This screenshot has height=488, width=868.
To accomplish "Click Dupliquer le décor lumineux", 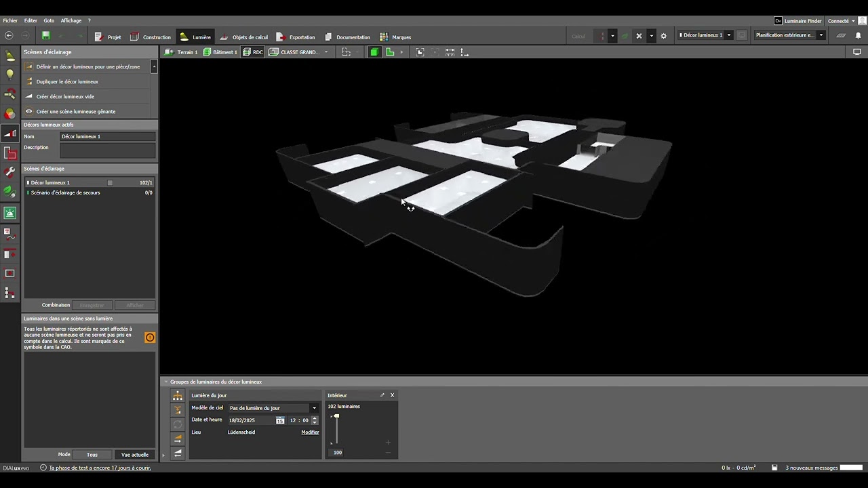I will (86, 81).
